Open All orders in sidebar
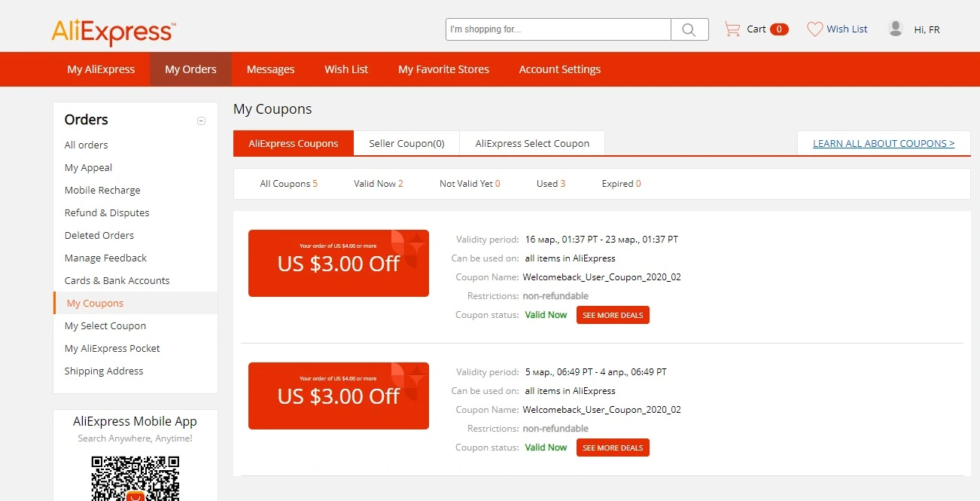This screenshot has width=980, height=501. pyautogui.click(x=87, y=145)
